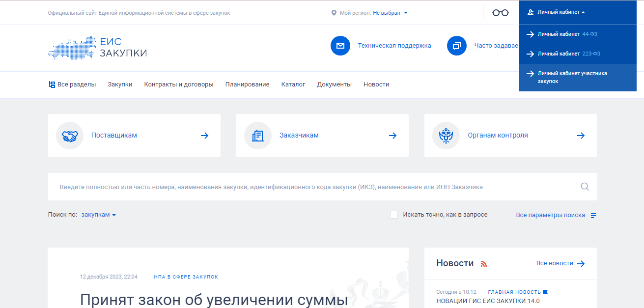Viewport: 644px width, 308px height.
Task: Click the user icon in Личный кабинет header
Action: 531,12
